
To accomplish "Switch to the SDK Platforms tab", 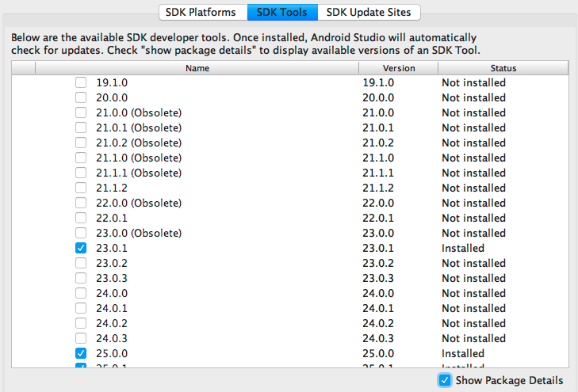I will [201, 12].
